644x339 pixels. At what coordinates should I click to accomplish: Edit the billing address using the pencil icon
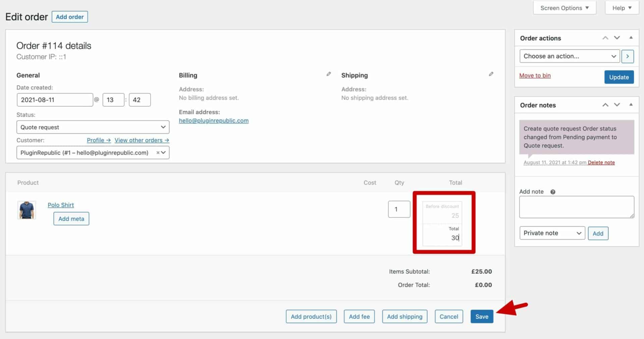pos(329,74)
